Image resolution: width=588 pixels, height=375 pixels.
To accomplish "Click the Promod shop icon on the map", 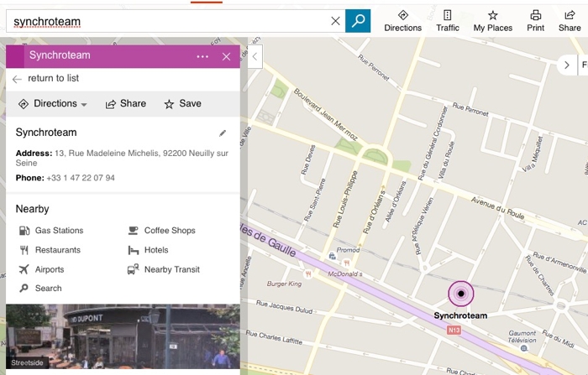I will click(x=333, y=256).
